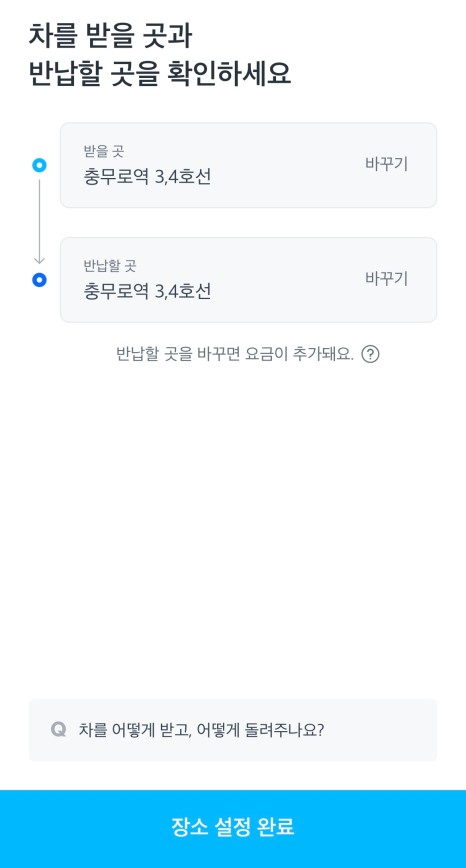Click the dark-blue return point marker icon
The height and width of the screenshot is (868, 466).
39,280
